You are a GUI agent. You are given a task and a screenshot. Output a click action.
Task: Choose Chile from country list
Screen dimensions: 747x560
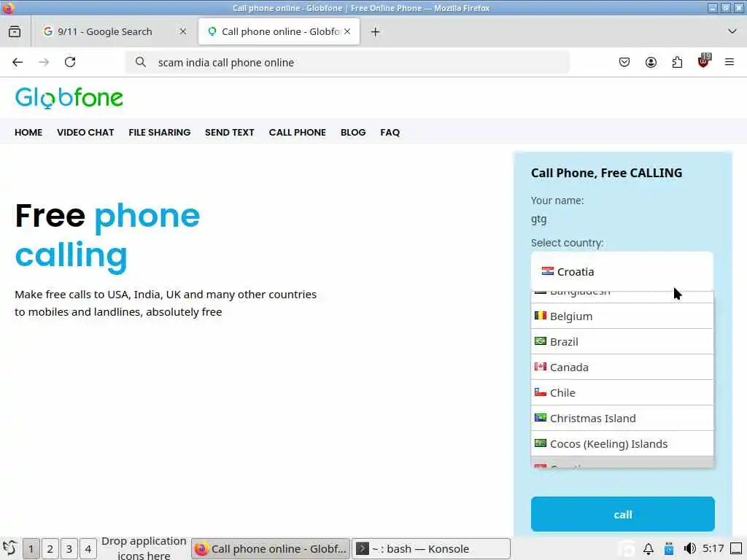(622, 393)
